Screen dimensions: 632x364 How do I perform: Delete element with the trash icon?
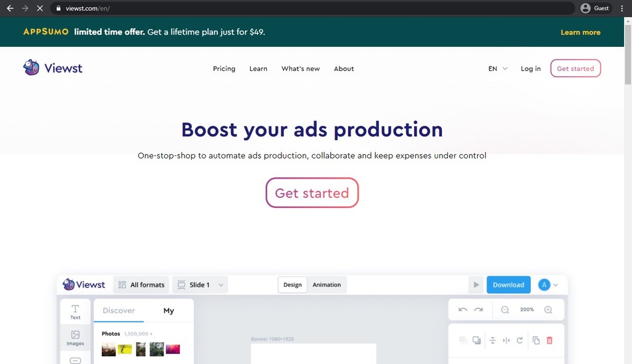(549, 341)
